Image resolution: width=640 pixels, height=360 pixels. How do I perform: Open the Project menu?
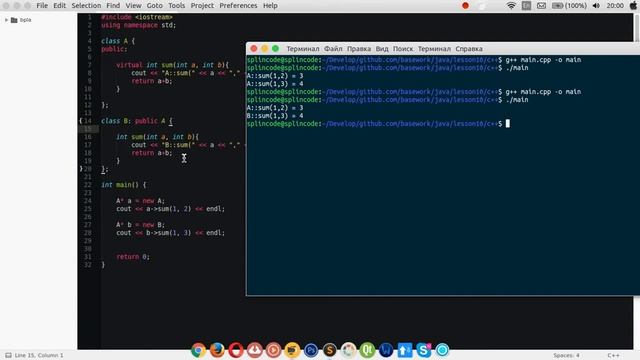click(x=202, y=6)
